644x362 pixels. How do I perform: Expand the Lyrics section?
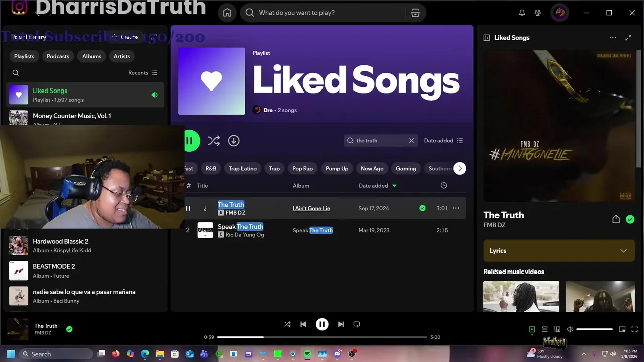point(558,251)
